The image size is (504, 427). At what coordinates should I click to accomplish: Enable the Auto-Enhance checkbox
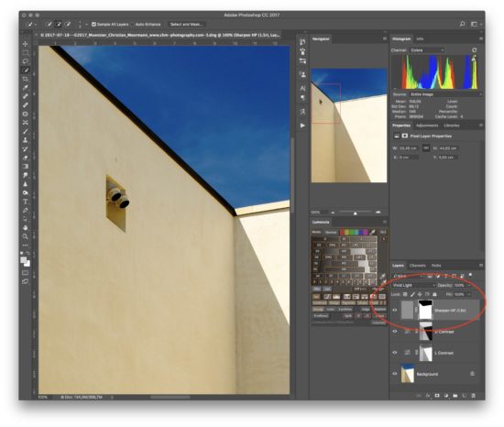[132, 24]
